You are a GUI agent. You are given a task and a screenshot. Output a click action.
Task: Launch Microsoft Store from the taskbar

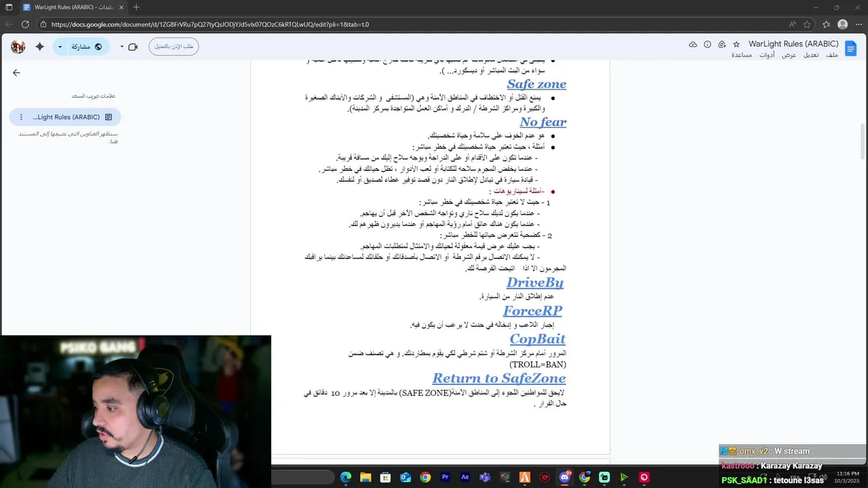coord(385,477)
